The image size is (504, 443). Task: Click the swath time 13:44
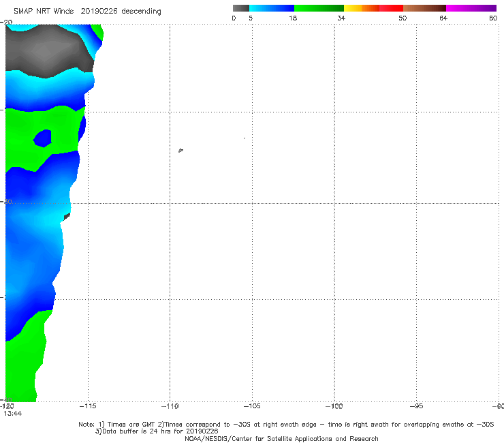tap(13, 414)
